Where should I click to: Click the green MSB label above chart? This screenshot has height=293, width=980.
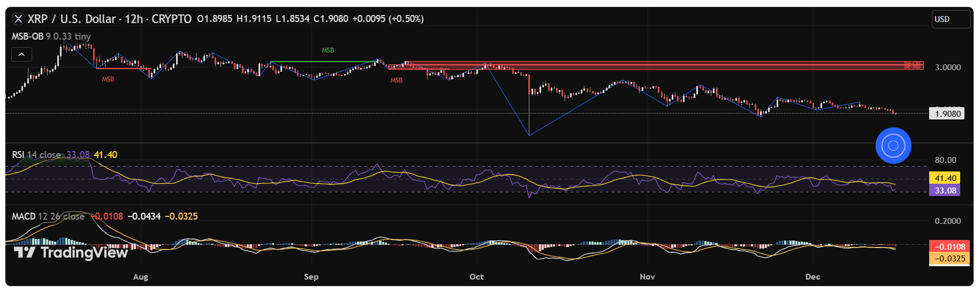(x=328, y=50)
